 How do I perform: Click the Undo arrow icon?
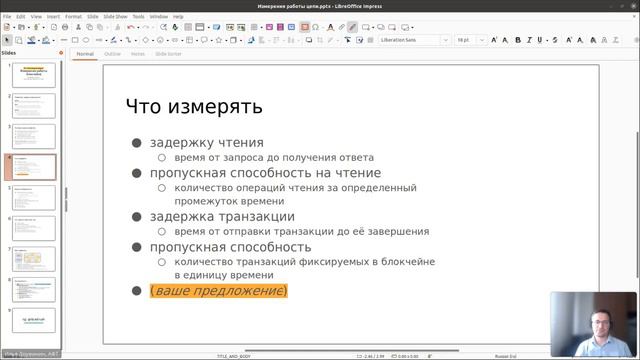131,27
